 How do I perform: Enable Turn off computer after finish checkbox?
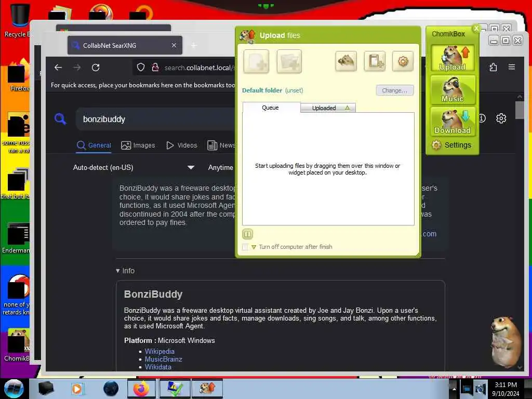pos(245,247)
